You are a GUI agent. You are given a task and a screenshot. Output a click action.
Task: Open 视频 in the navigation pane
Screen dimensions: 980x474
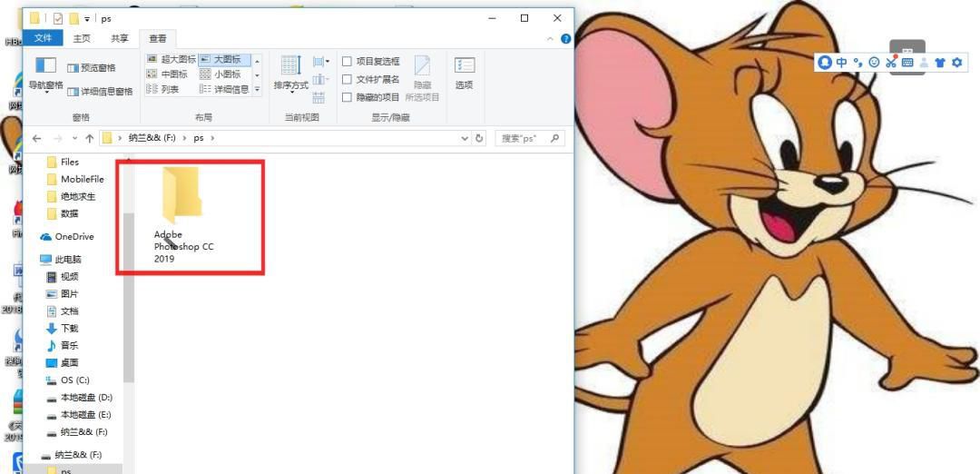point(63,277)
